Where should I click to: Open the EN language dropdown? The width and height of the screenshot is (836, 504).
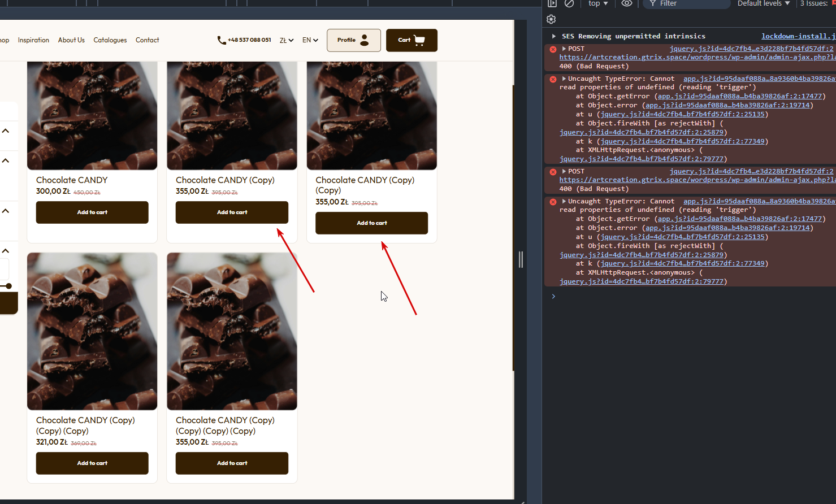310,40
